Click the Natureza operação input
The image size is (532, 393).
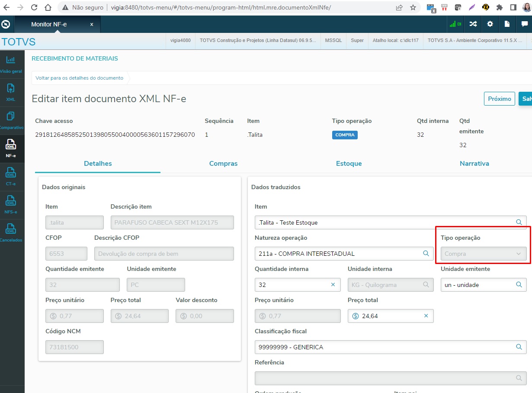tap(344, 254)
